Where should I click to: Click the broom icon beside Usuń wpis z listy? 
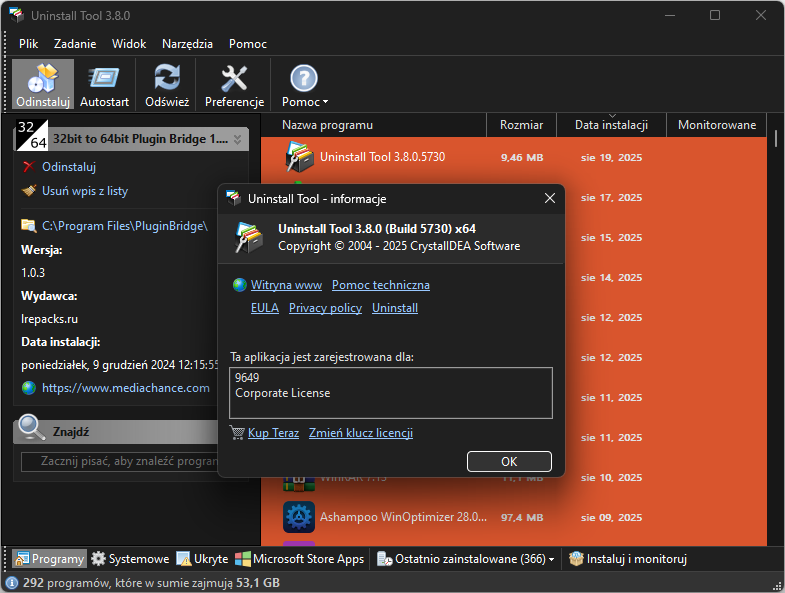coord(29,191)
